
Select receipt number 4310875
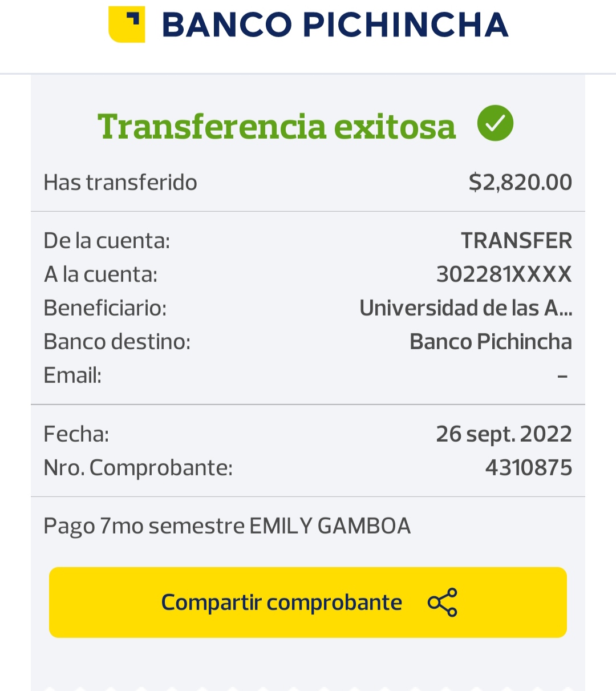(x=528, y=468)
